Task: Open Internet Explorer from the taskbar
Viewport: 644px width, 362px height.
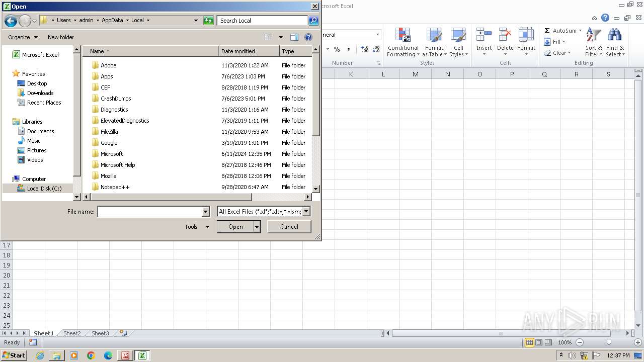Action: coord(40,355)
